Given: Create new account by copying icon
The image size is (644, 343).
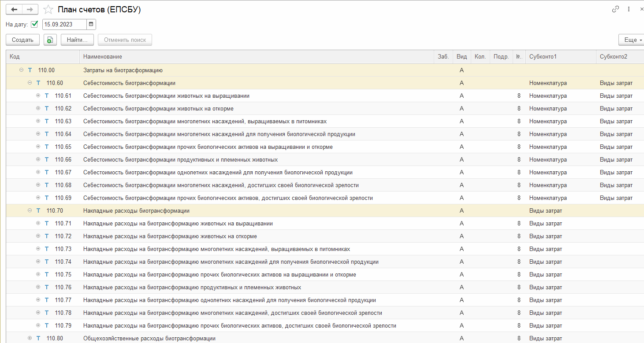Looking at the screenshot, I should pos(50,40).
